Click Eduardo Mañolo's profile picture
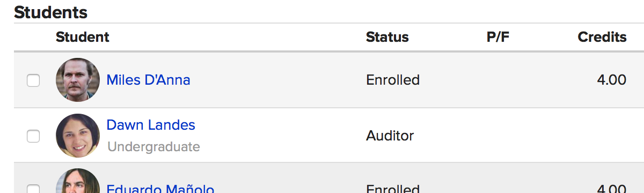Screen dimensions: 644x193 [x=78, y=181]
